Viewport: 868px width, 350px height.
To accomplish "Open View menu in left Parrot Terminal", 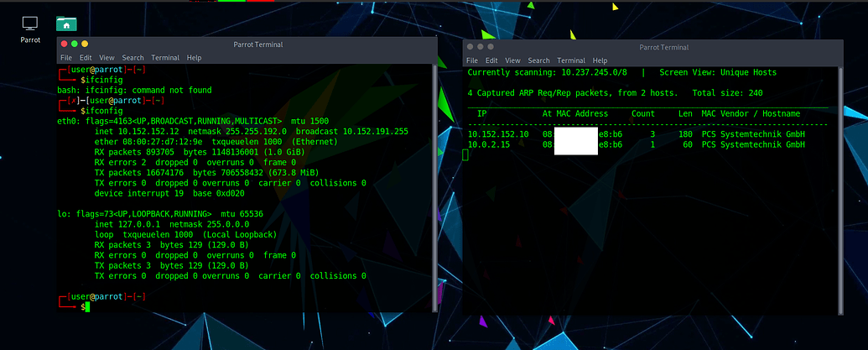I will [107, 58].
